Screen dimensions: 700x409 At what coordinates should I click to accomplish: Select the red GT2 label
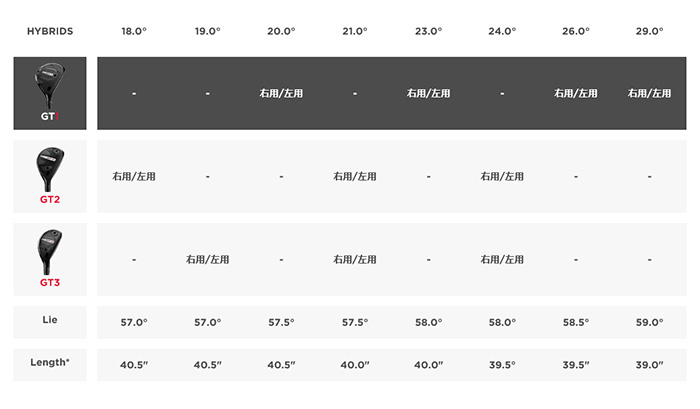50,199
